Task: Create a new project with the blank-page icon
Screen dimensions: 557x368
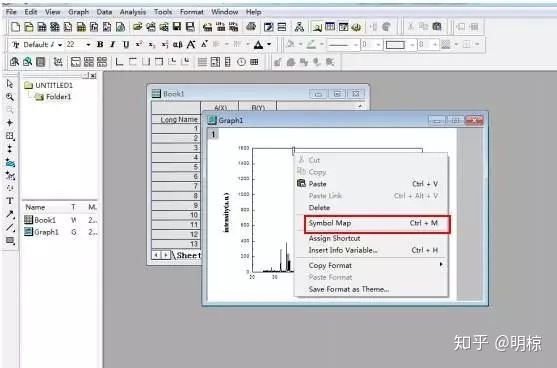Action: 15,27
